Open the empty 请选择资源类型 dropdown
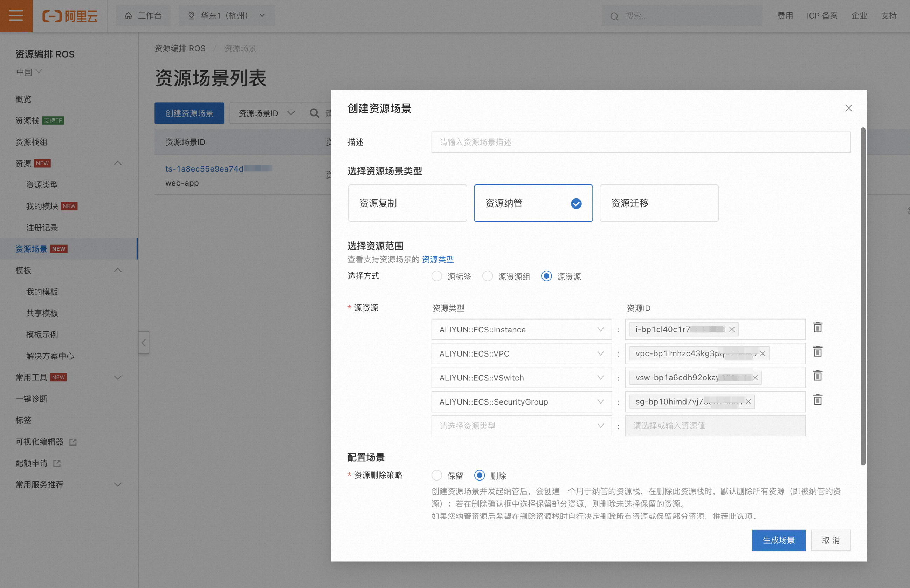This screenshot has height=588, width=910. tap(522, 426)
